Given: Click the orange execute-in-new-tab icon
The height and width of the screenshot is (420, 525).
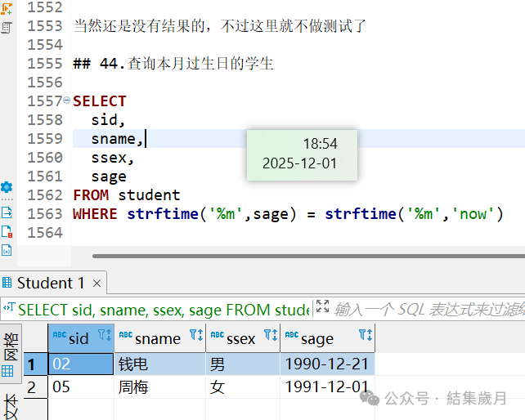Looking at the screenshot, I should coord(7,8).
